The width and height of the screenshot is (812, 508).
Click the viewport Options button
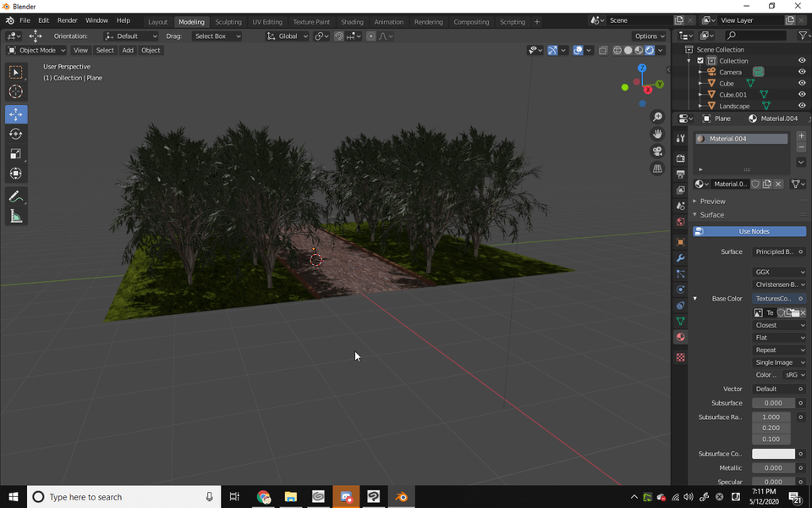[x=650, y=36]
